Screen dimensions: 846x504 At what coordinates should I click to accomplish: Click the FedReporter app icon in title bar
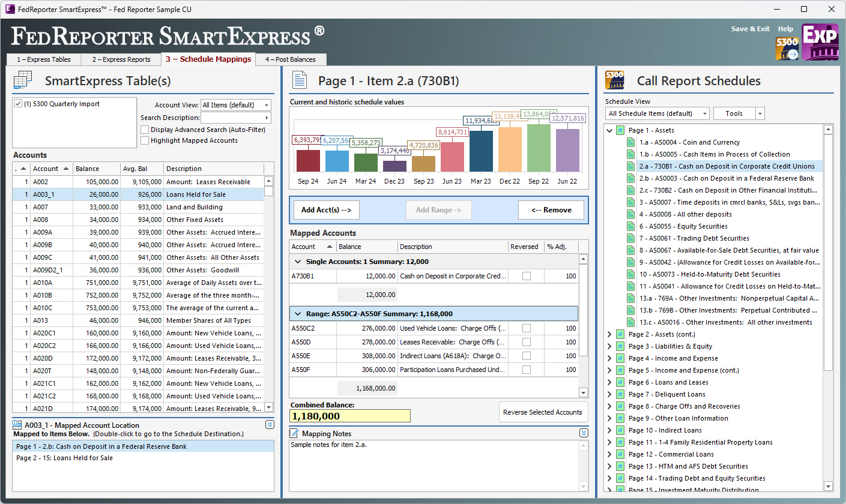click(x=10, y=10)
